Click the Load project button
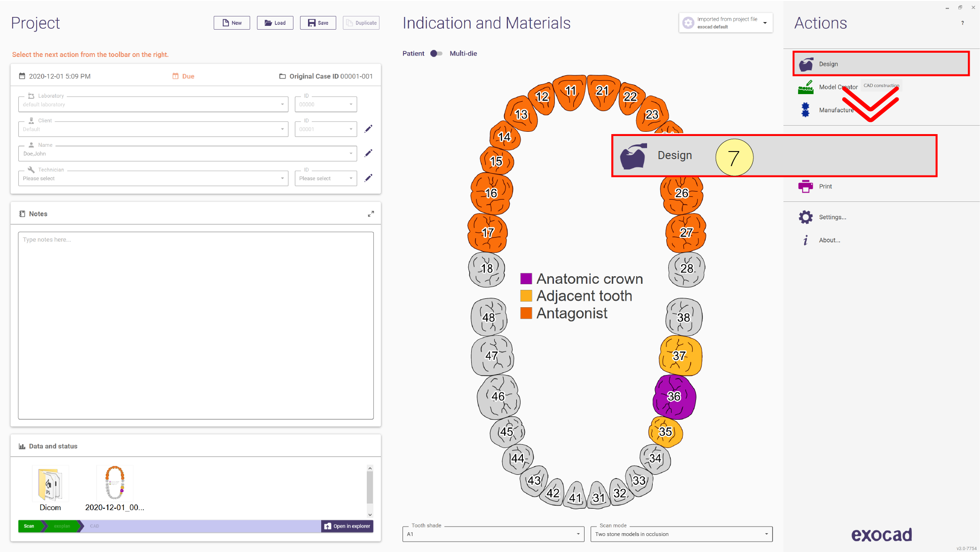 (x=275, y=23)
